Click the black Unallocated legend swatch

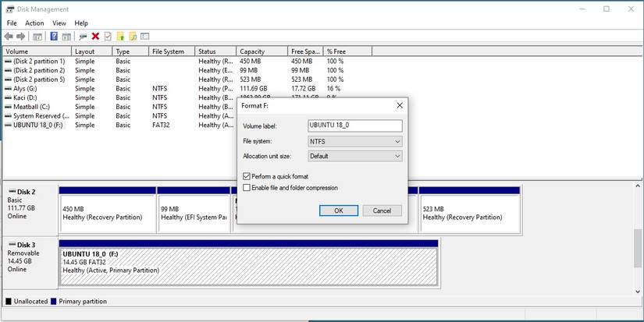coord(9,302)
